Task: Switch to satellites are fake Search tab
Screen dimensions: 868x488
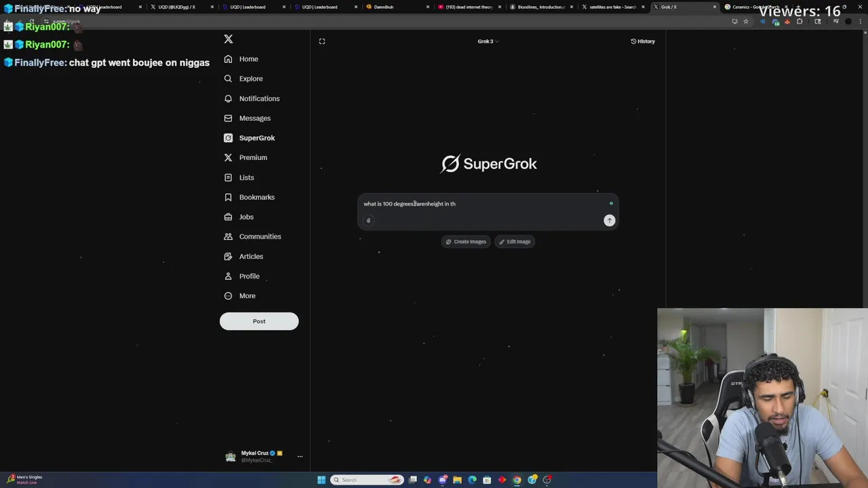Action: (x=612, y=7)
